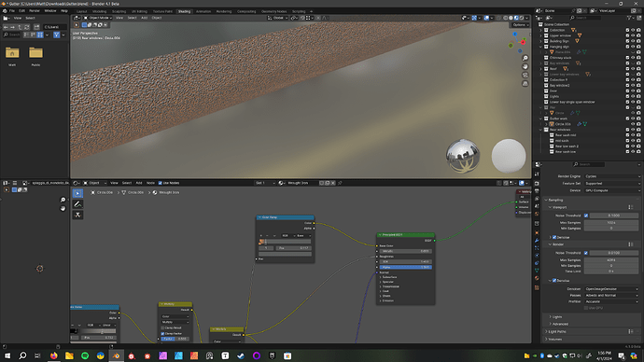Open the Feature Set dropdown

tap(612, 184)
